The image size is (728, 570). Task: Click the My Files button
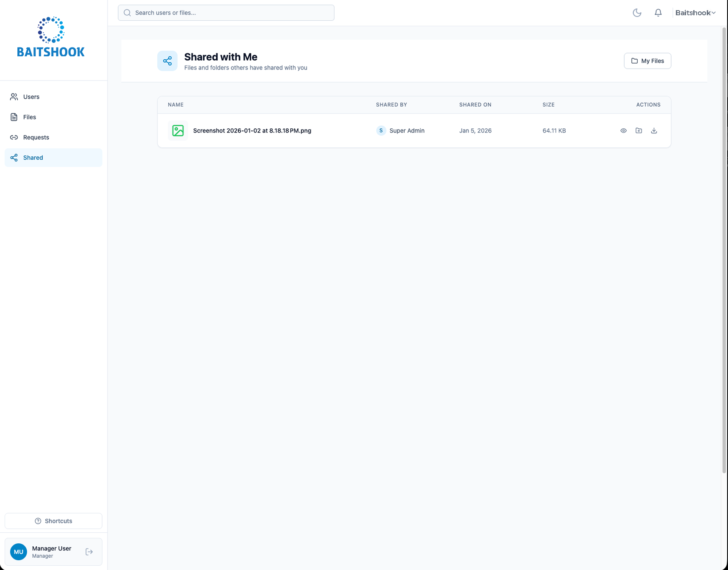[647, 61]
